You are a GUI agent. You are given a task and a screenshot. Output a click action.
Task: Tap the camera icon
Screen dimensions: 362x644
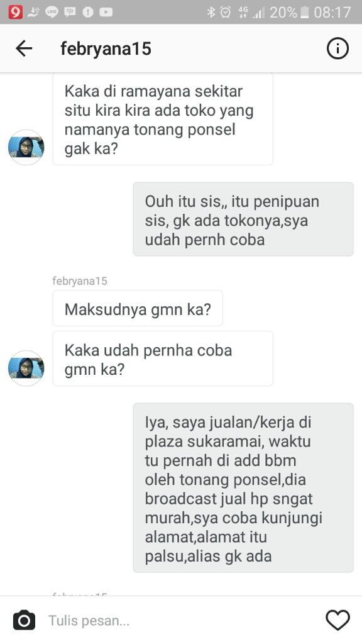[x=25, y=619]
